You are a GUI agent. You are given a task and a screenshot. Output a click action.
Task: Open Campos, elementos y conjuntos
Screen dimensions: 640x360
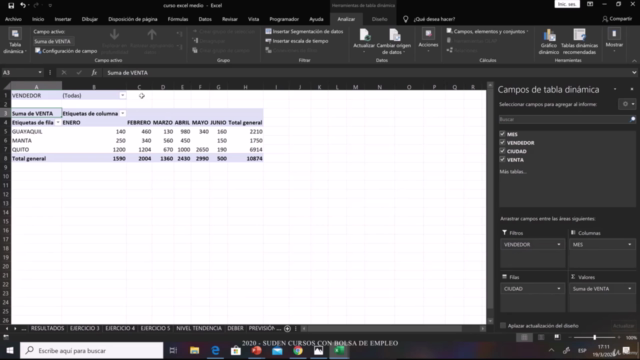coord(487,31)
